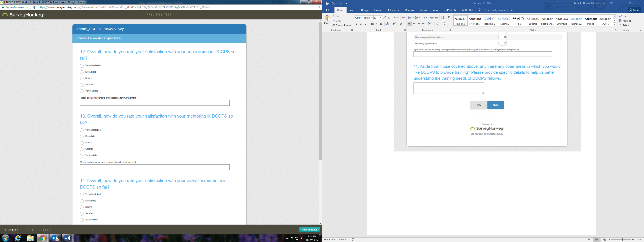Show paragraph marks with pilcrow icon
The image size is (644, 242).
(x=449, y=18)
